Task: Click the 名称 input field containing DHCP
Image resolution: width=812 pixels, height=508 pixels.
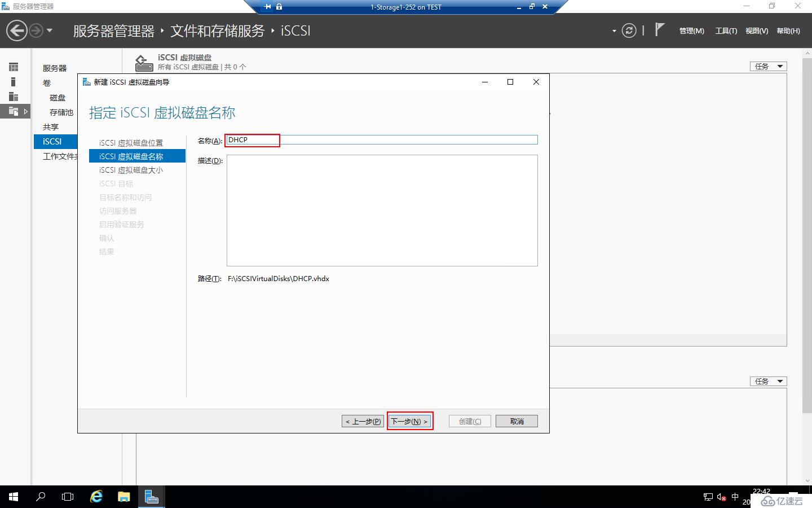Action: pyautogui.click(x=381, y=140)
